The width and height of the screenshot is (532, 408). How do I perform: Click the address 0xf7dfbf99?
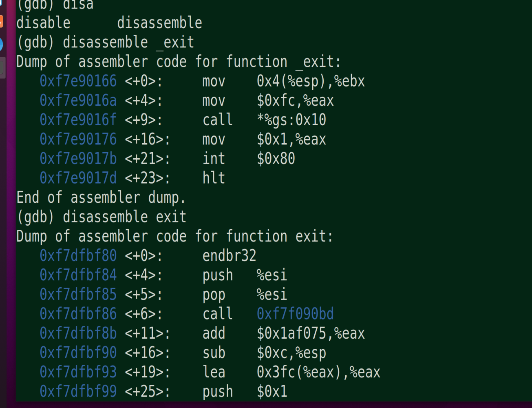coord(78,391)
